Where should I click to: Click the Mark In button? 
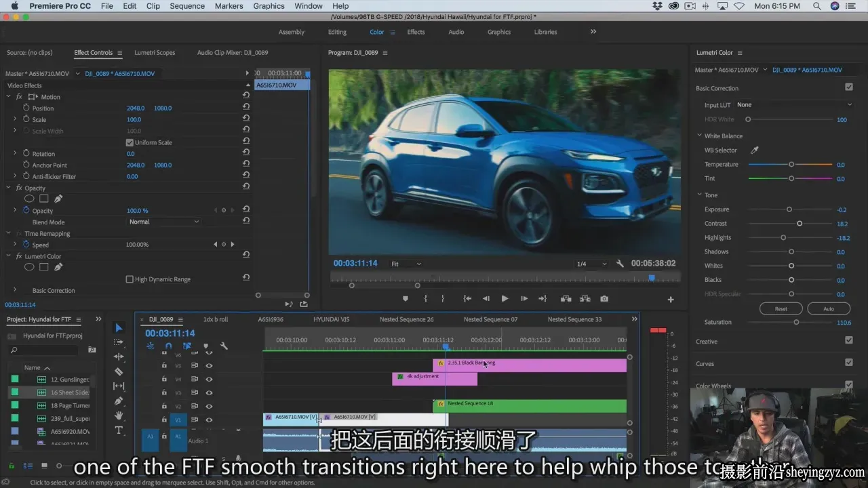426,299
